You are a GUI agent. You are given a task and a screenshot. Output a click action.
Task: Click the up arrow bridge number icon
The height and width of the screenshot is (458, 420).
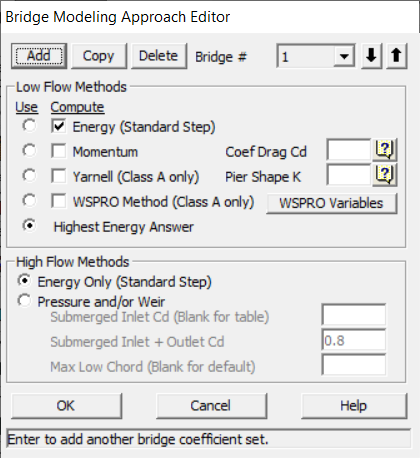396,56
